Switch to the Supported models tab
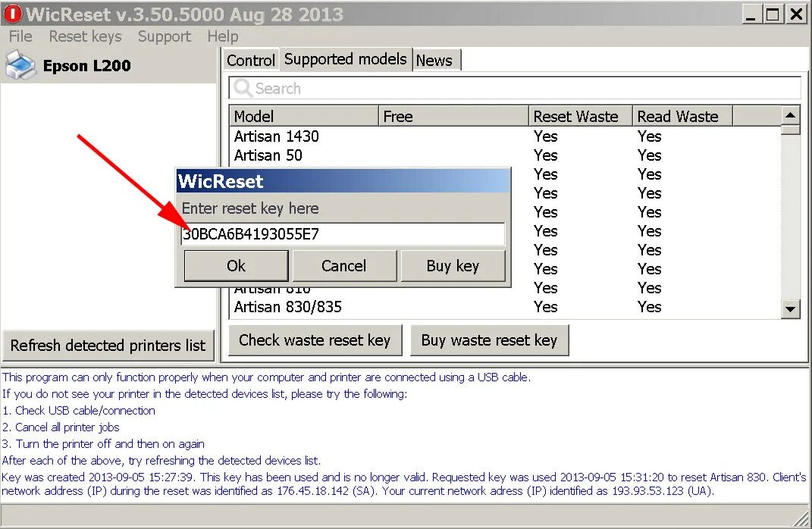This screenshot has height=529, width=812. click(346, 59)
